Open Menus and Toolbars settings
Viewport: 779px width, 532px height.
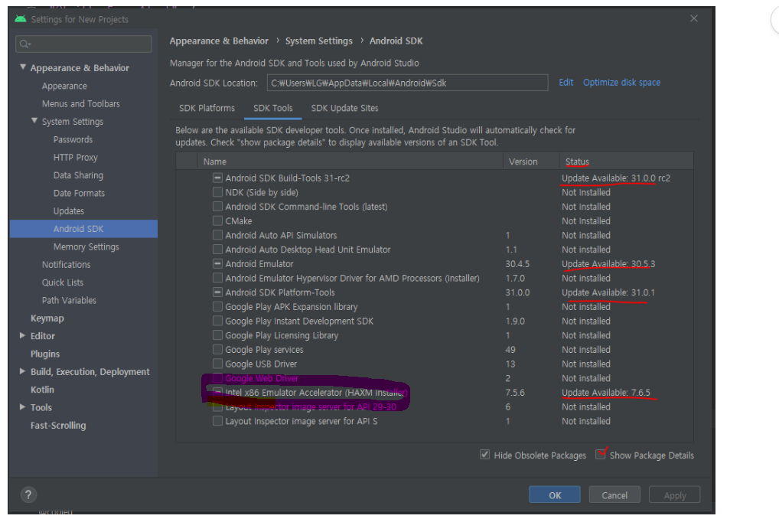81,104
